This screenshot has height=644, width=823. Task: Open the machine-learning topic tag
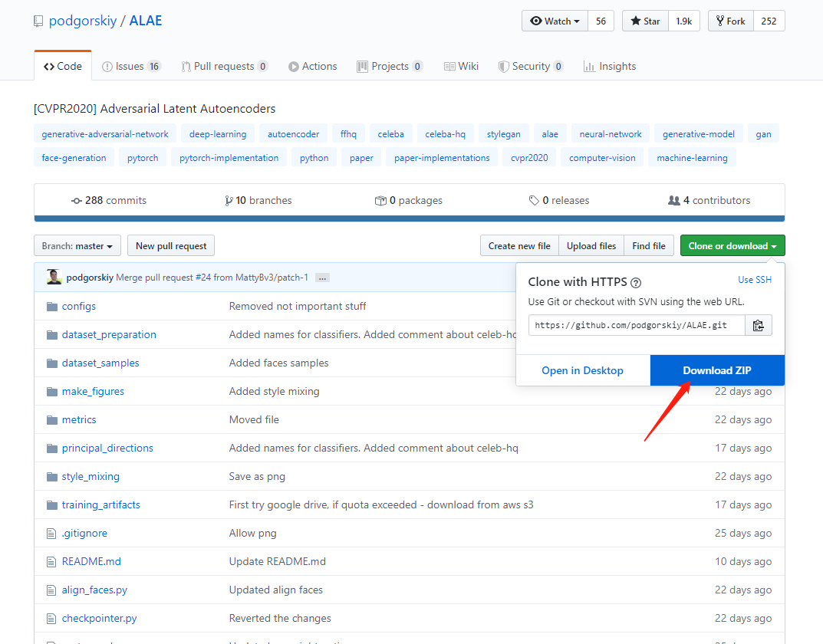(693, 158)
